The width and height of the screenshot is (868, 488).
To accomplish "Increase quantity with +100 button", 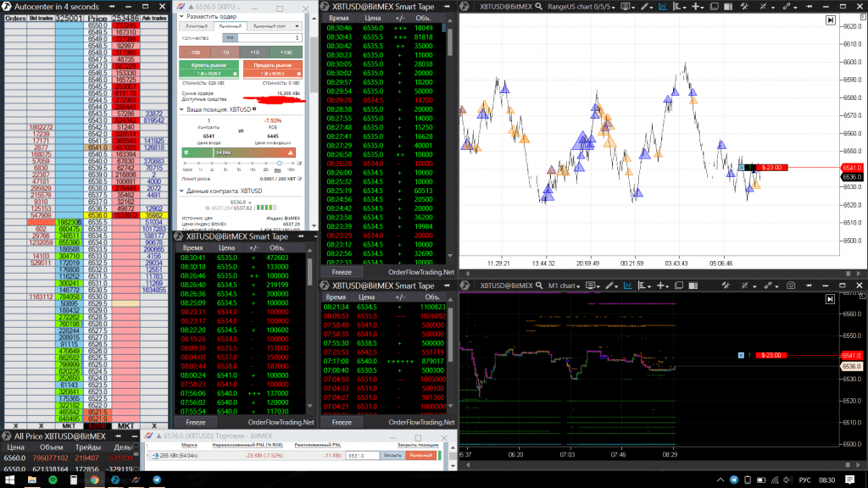I will point(287,52).
